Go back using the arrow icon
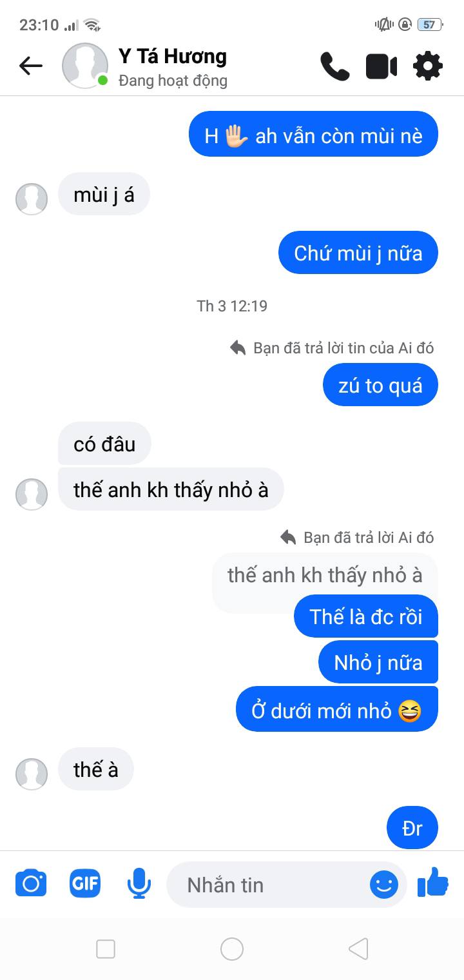Image resolution: width=464 pixels, height=980 pixels. tap(30, 66)
